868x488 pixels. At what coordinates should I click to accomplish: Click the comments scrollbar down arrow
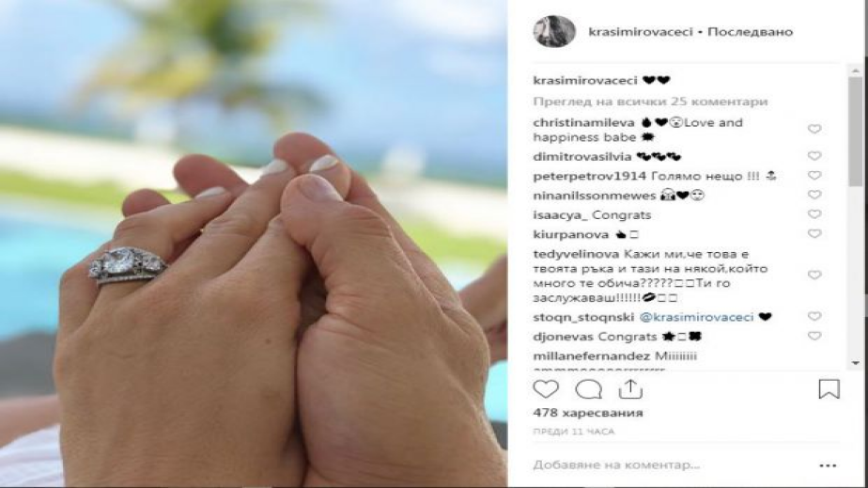pos(856,363)
